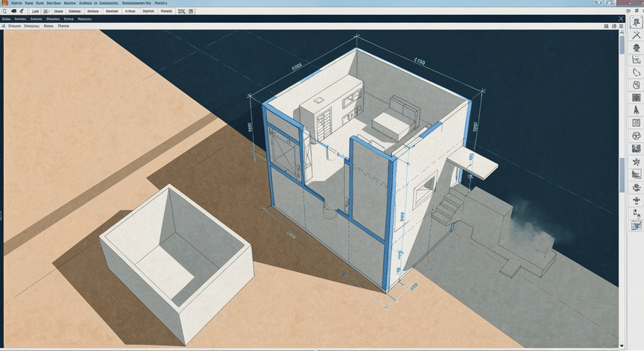Click the third text button in the top toolbar
644x351 pixels.
(x=75, y=11)
